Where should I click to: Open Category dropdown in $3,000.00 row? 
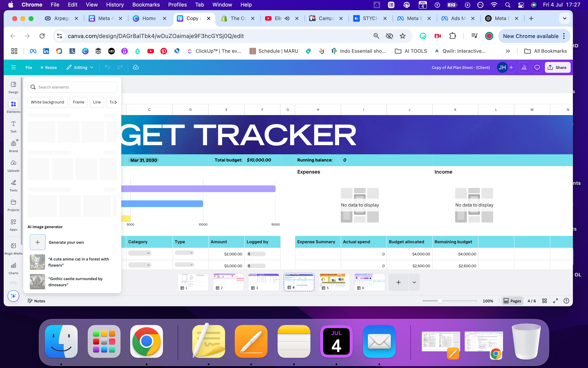click(x=140, y=265)
